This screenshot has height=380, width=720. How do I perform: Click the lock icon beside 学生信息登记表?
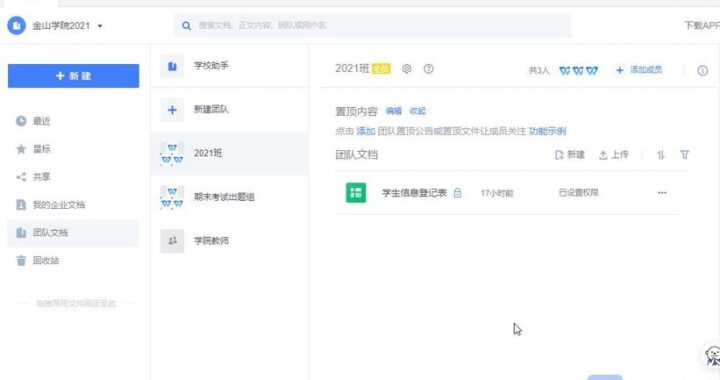tap(457, 193)
